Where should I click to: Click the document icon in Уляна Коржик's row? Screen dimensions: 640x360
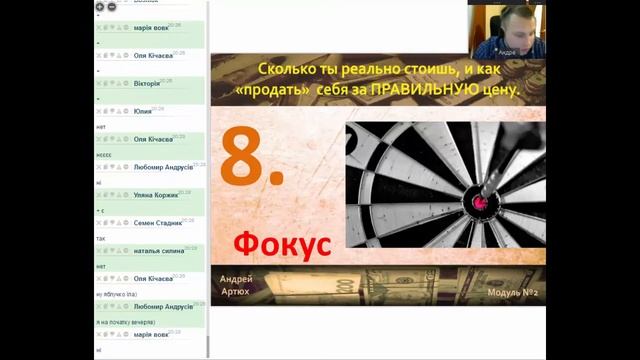(x=105, y=195)
